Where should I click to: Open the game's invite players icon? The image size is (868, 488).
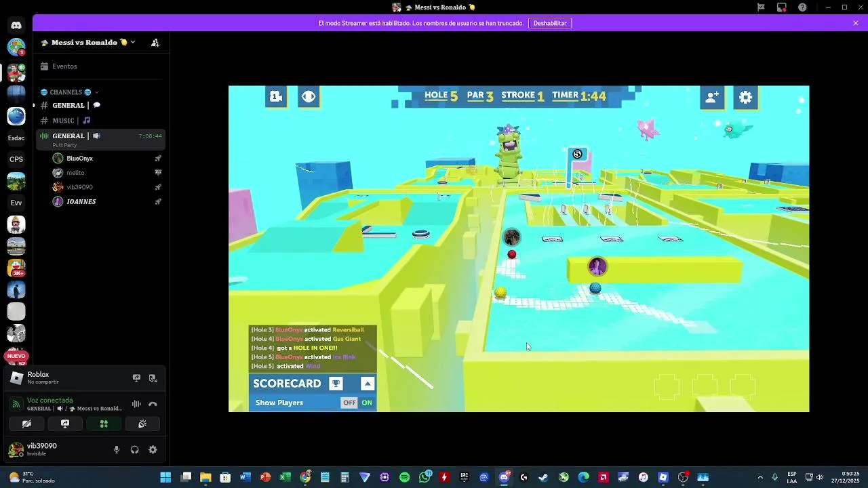pos(712,98)
